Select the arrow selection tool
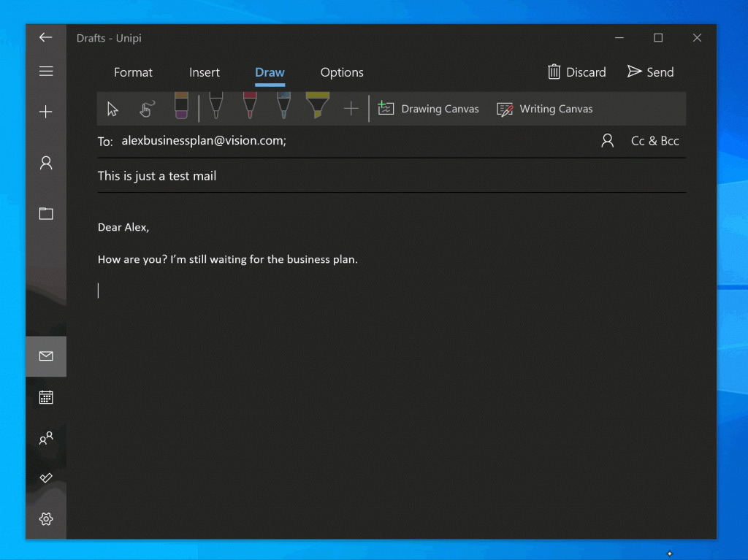 click(x=112, y=108)
